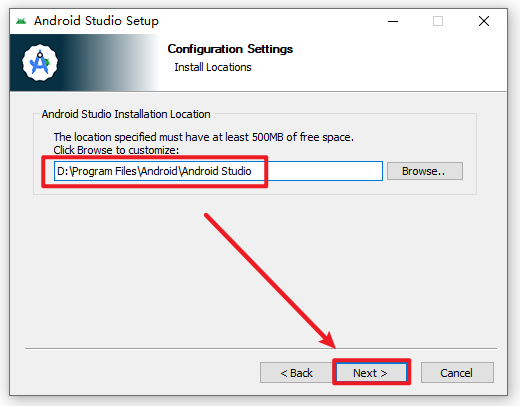Focus the installation path input field
The image size is (520, 406).
(218, 171)
